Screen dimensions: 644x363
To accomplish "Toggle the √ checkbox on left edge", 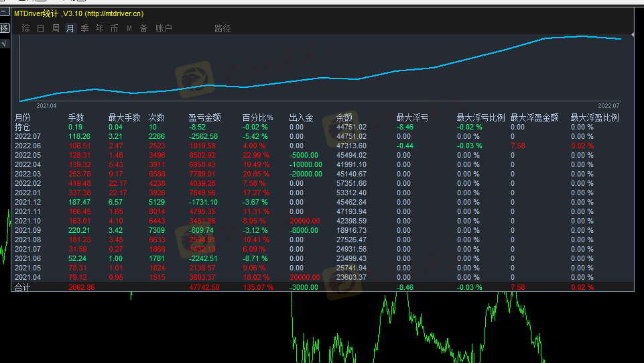I will coord(4,44).
